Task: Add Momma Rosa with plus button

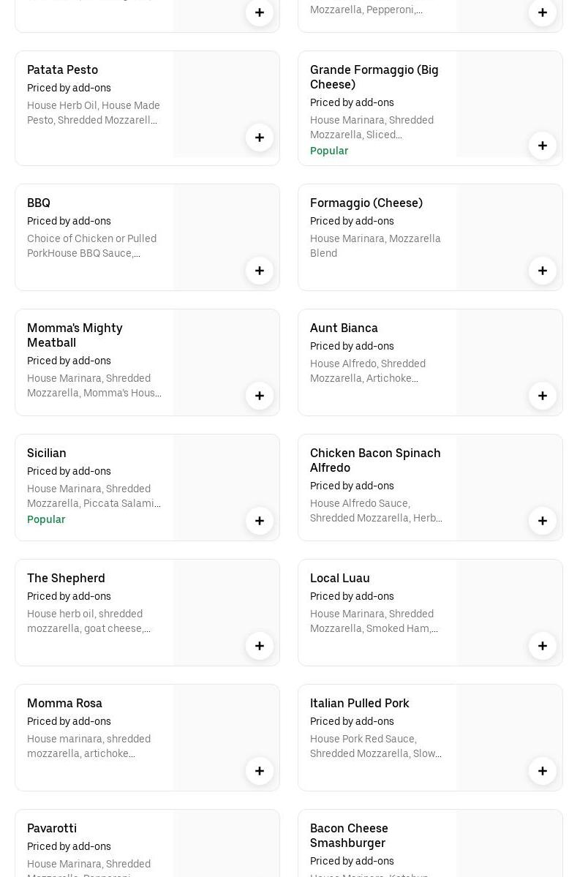Action: (260, 771)
